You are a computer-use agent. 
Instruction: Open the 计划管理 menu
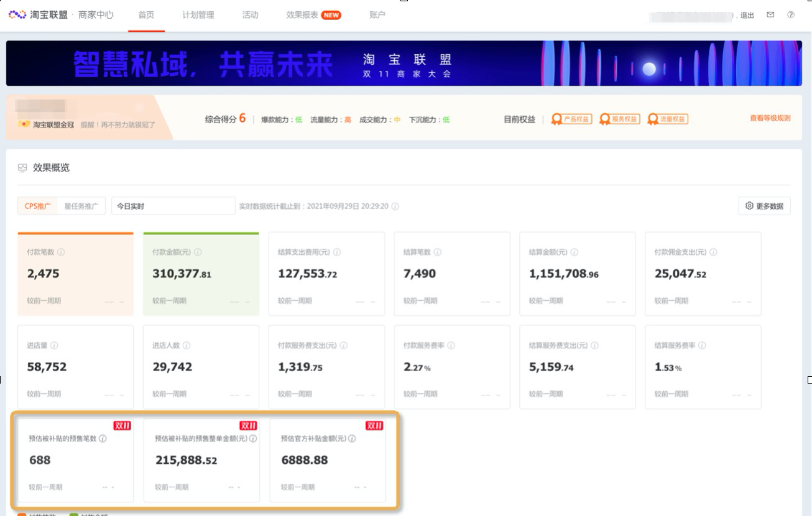click(198, 16)
